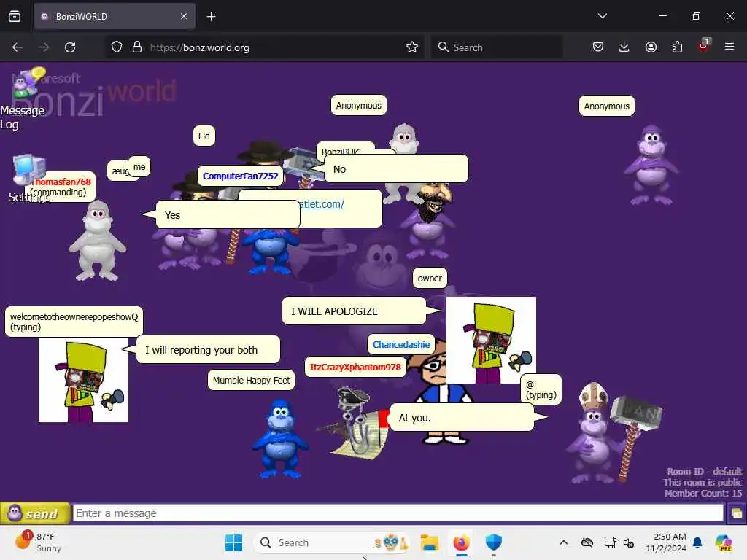Viewport: 747px width, 560px height.
Task: Click the "I WILL APOLOGIZE" speech bubble
Action: [x=354, y=311]
